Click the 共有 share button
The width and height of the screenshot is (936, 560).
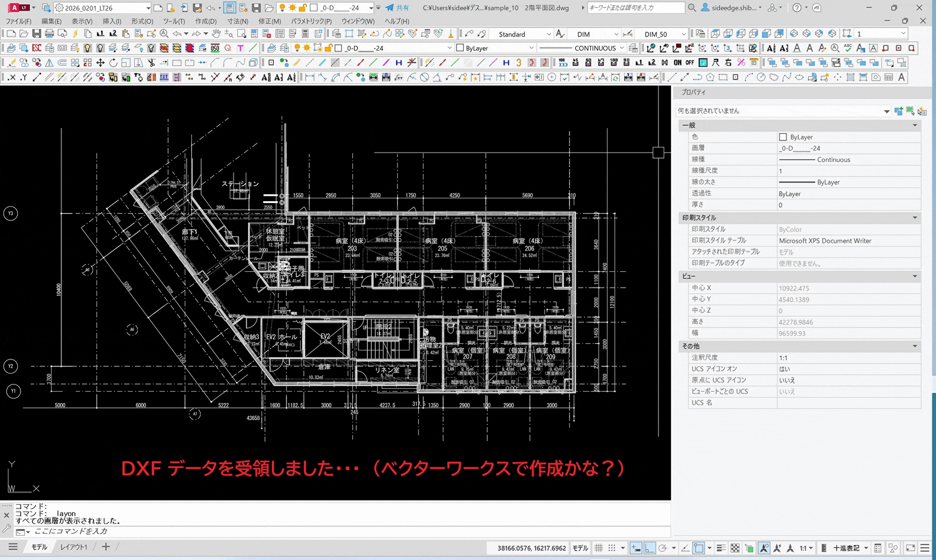click(398, 7)
